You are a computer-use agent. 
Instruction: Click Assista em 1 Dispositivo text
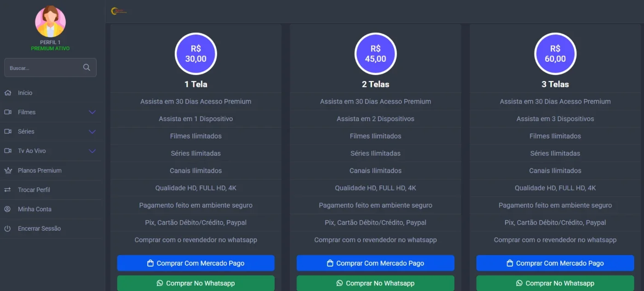196,119
